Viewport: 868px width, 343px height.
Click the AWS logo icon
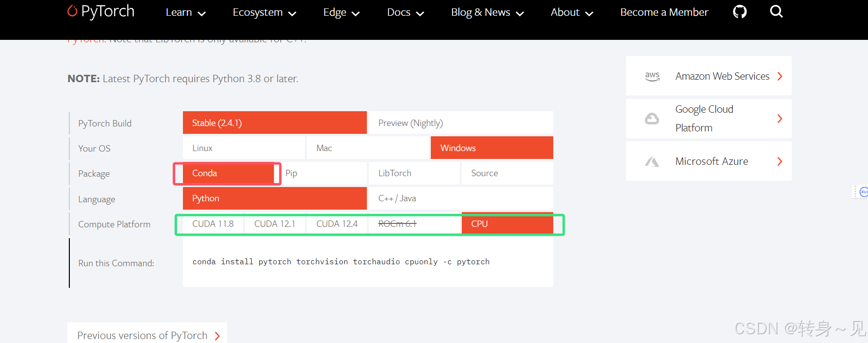[x=652, y=76]
